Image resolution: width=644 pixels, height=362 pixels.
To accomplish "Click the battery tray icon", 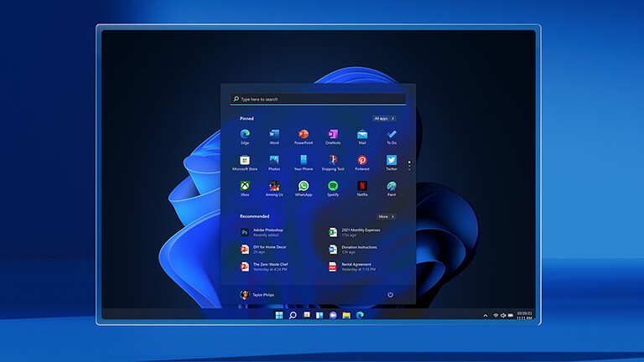I will pyautogui.click(x=511, y=316).
